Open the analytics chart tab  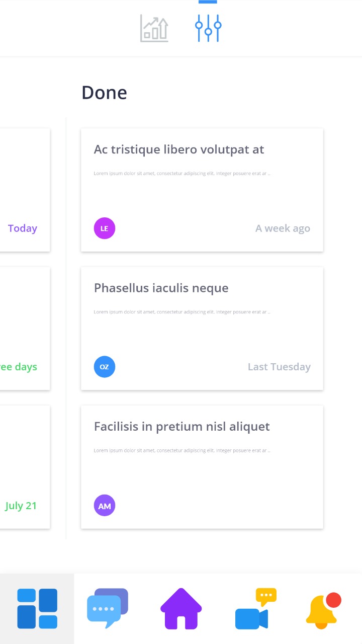154,29
